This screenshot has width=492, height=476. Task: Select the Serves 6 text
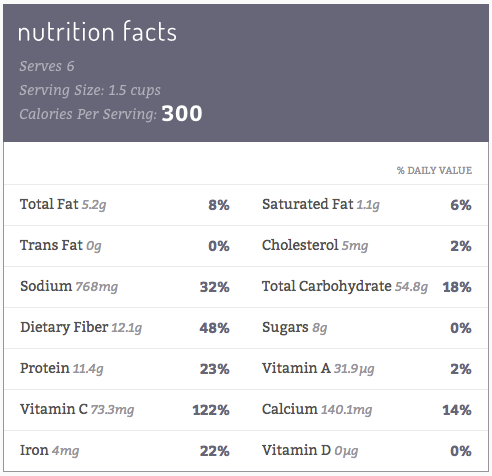point(47,66)
